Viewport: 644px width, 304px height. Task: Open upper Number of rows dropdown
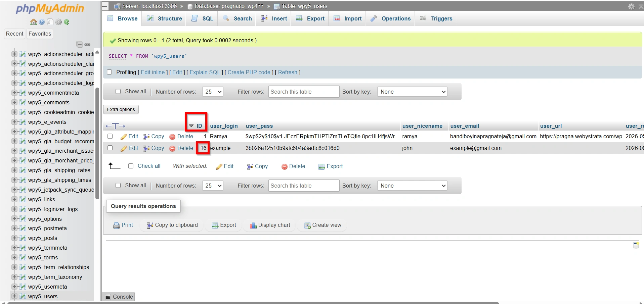pos(213,92)
